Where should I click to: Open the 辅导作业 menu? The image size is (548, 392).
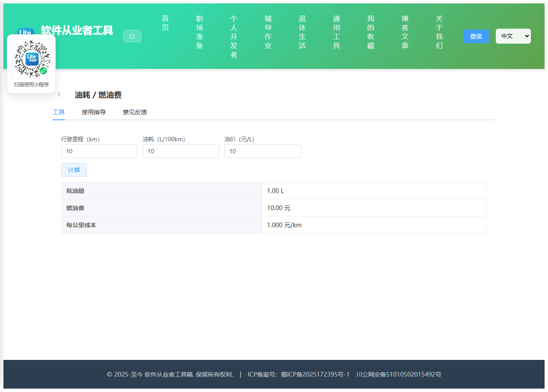268,32
